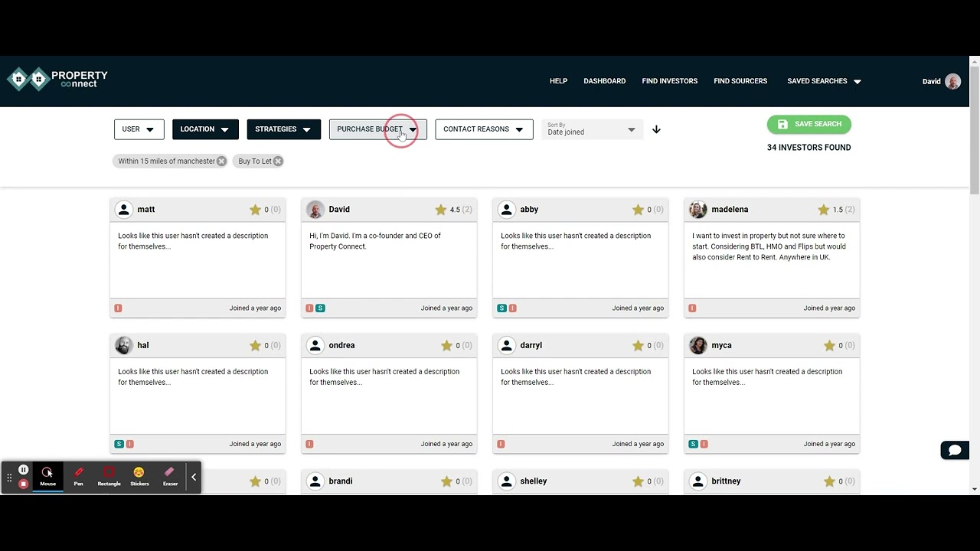
Task: Click madelena's profile photo
Action: coord(697,209)
